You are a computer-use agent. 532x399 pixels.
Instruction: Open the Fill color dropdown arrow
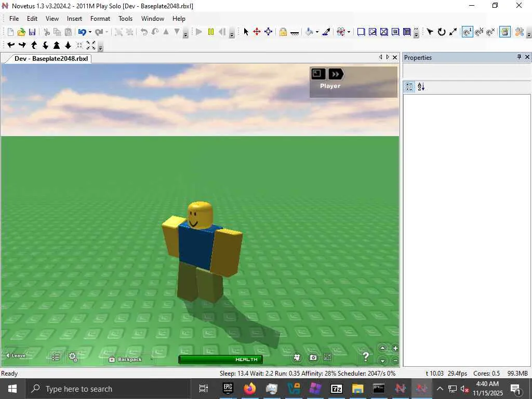click(317, 32)
